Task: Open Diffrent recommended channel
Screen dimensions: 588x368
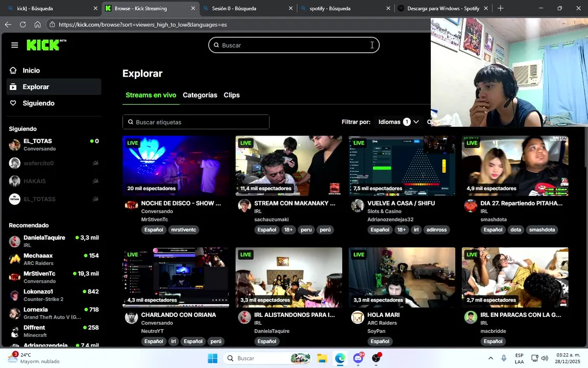Action: (54, 331)
